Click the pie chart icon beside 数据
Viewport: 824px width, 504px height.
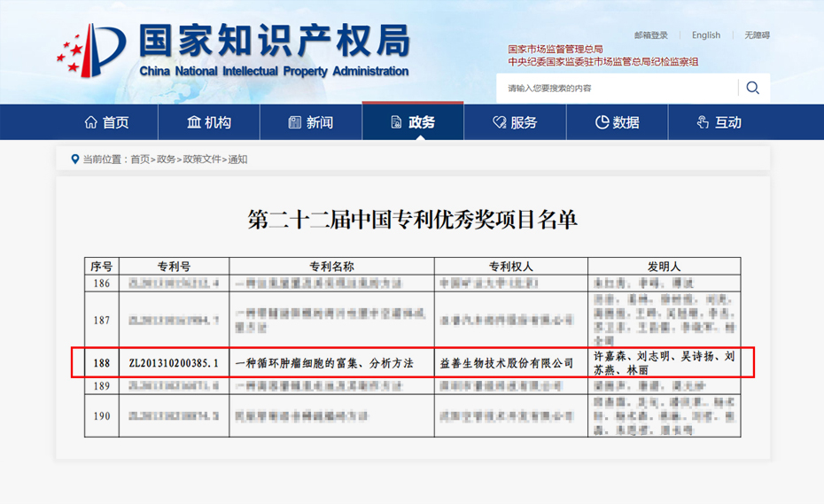[602, 122]
